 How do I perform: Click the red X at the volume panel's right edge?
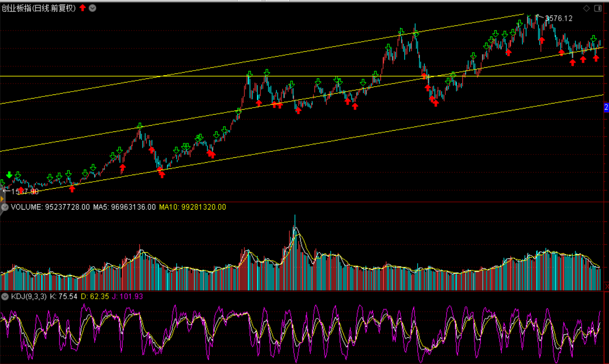click(x=607, y=286)
